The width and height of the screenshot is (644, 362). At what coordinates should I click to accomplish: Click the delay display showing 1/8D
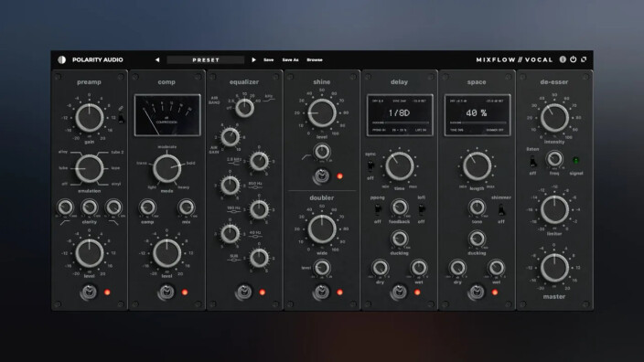tap(399, 115)
